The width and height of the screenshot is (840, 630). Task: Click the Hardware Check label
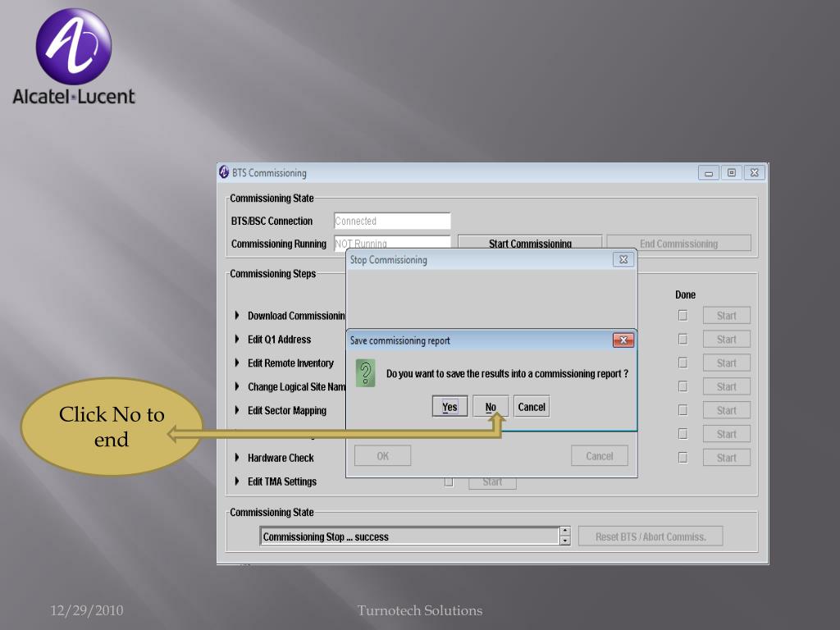click(x=281, y=458)
